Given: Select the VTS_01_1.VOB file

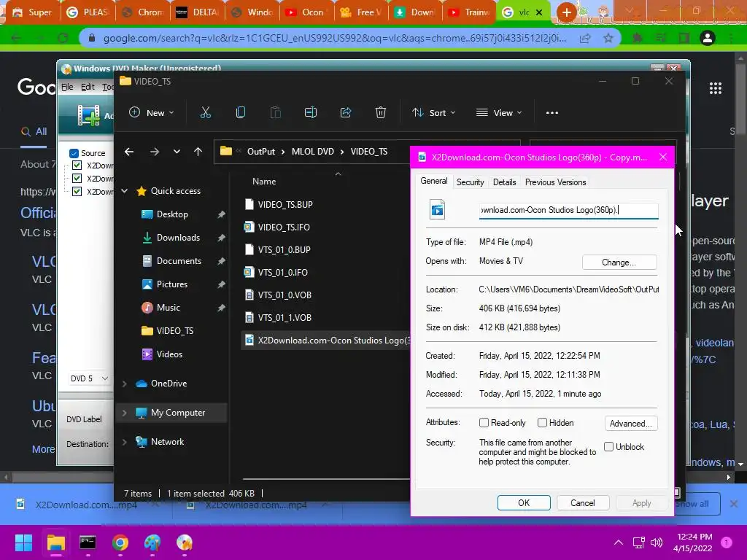Looking at the screenshot, I should [285, 318].
